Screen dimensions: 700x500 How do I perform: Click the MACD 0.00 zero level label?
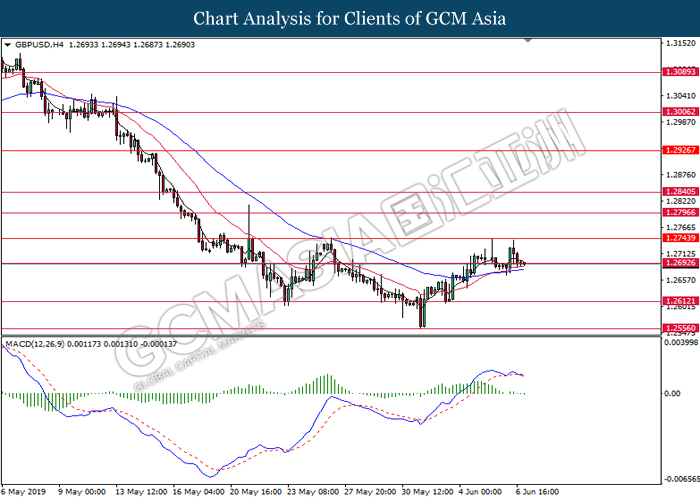click(672, 394)
